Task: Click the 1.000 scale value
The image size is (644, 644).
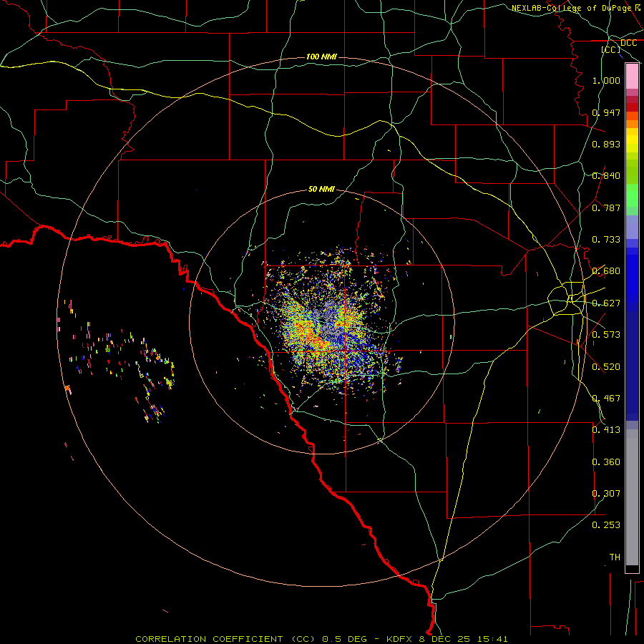Action: tap(606, 80)
